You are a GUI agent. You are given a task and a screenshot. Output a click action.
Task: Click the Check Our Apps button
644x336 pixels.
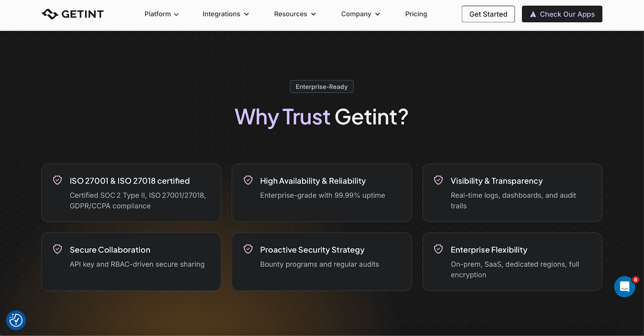point(562,14)
